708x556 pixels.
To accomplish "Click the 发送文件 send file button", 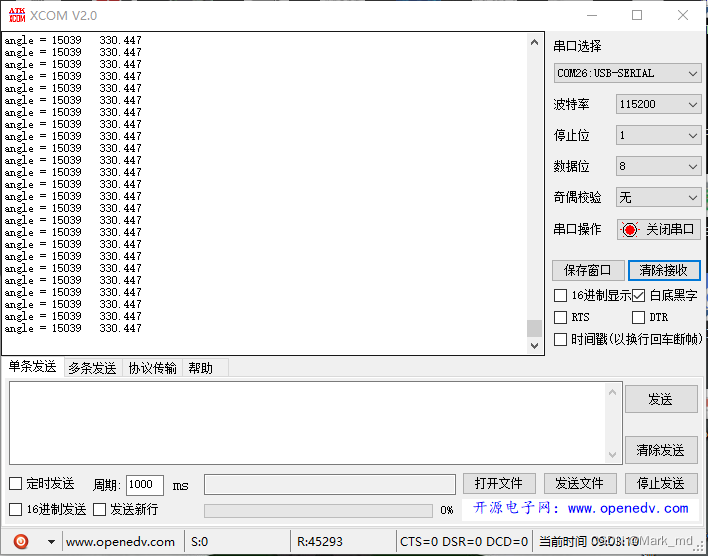I will pyautogui.click(x=580, y=484).
